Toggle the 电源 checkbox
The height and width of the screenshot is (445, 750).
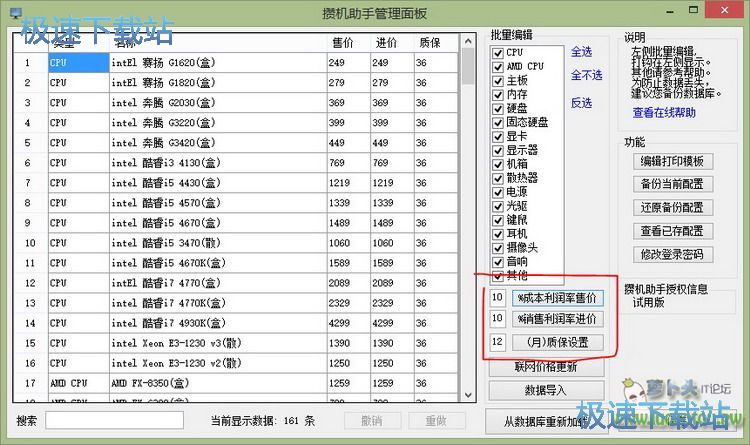pos(498,192)
